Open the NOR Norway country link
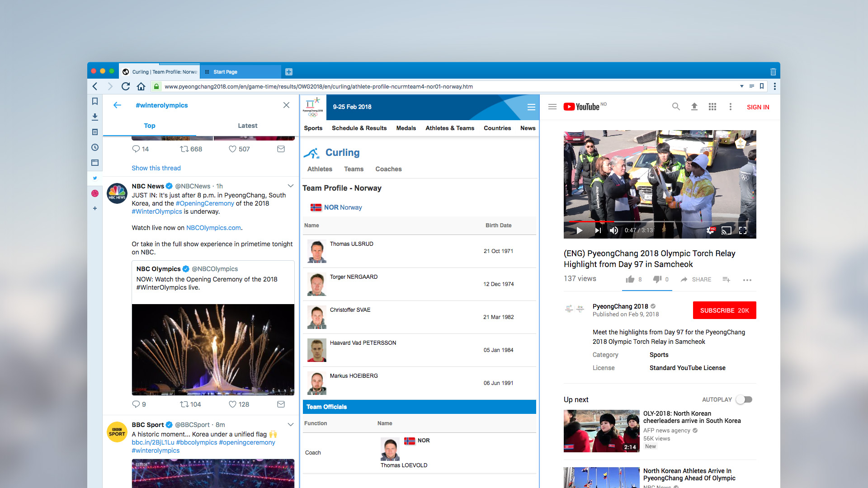 tap(343, 207)
